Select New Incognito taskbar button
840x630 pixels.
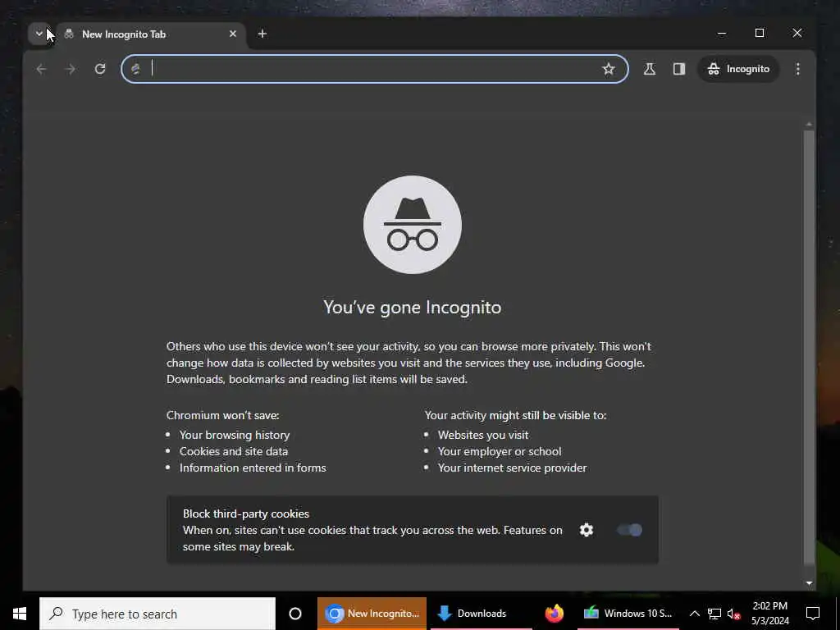(372, 614)
